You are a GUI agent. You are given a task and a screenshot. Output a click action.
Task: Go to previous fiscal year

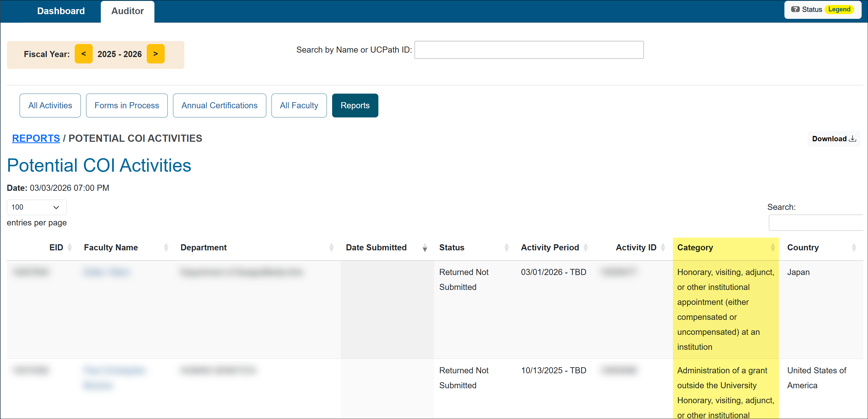tap(84, 54)
